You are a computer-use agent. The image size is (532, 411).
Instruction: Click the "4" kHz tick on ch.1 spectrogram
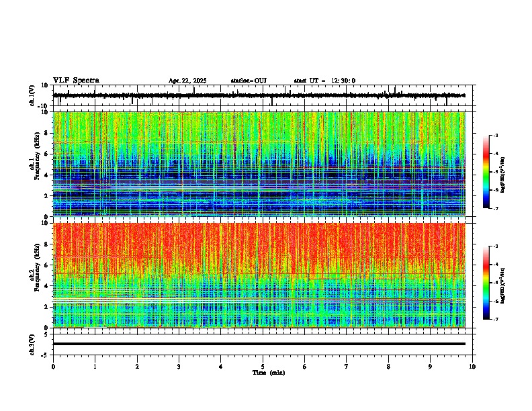tap(46, 175)
